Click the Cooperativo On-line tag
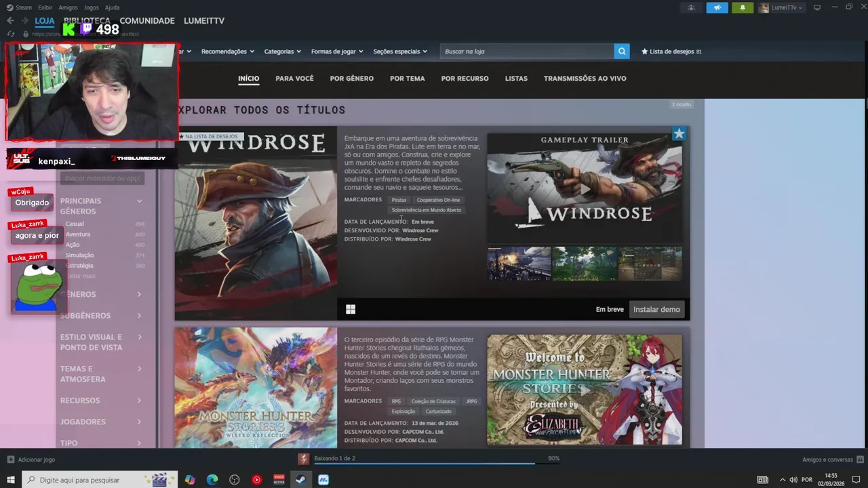 438,200
